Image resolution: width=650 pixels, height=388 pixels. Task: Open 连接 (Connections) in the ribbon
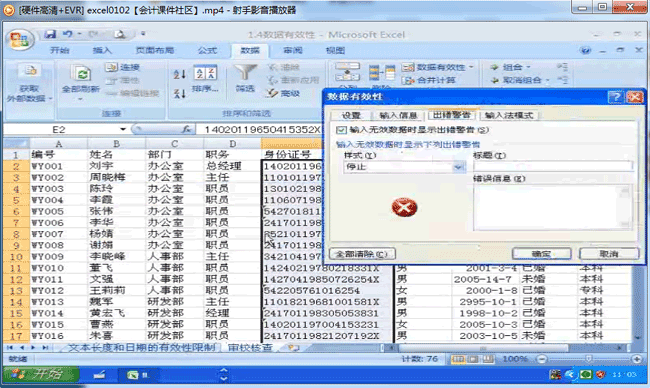coord(122,67)
